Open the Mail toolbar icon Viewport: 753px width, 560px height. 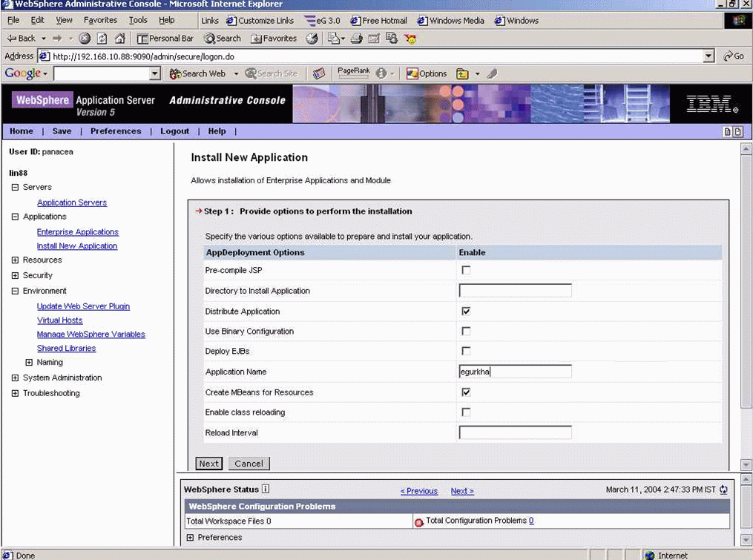(x=335, y=39)
